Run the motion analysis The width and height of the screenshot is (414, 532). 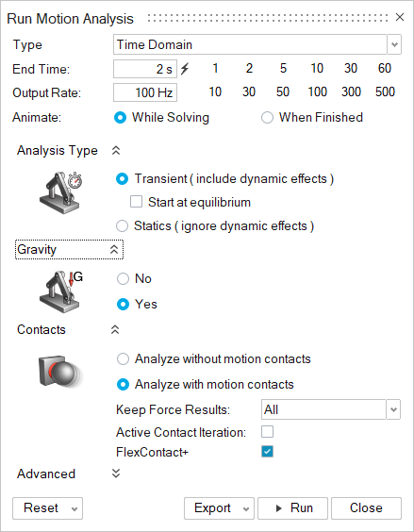click(293, 508)
